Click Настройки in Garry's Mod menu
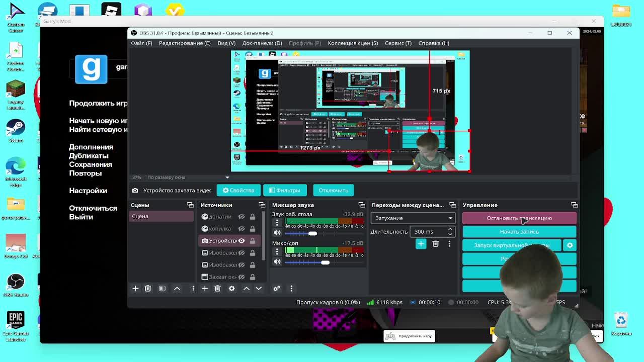The height and width of the screenshot is (362, 644). 88,191
